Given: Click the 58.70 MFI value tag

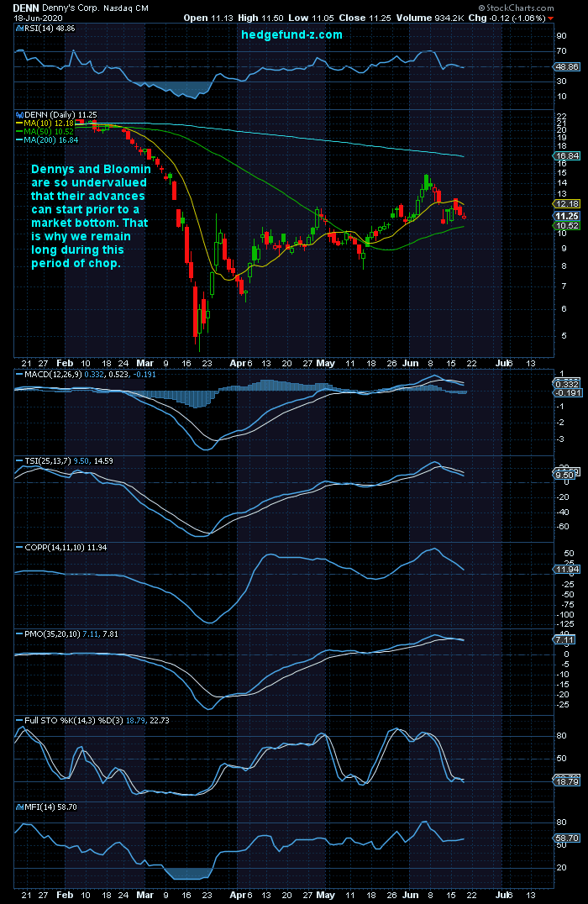Looking at the screenshot, I should point(567,838).
